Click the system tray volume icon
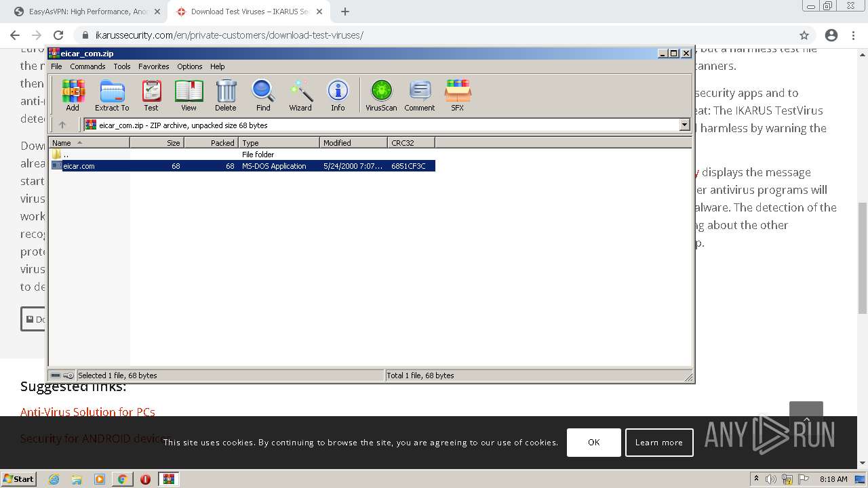This screenshot has height=488, width=868. pos(771,479)
